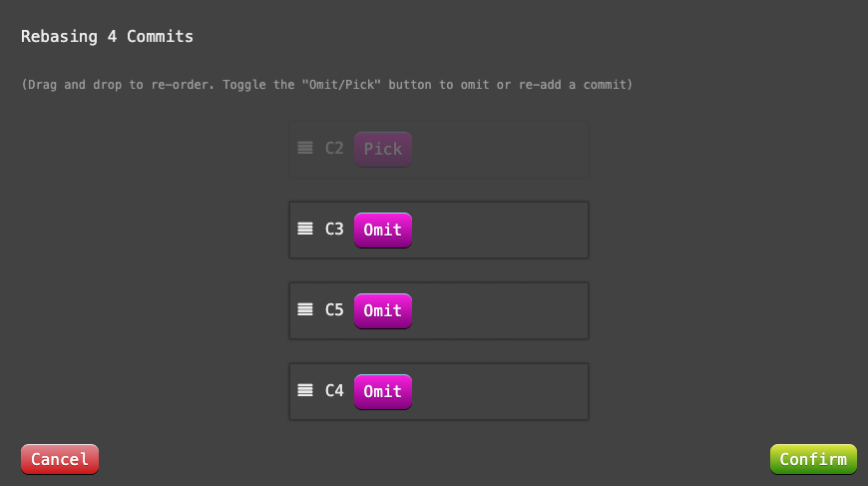Select the C3 commit label text
Image resolution: width=868 pixels, height=486 pixels.
pos(334,230)
